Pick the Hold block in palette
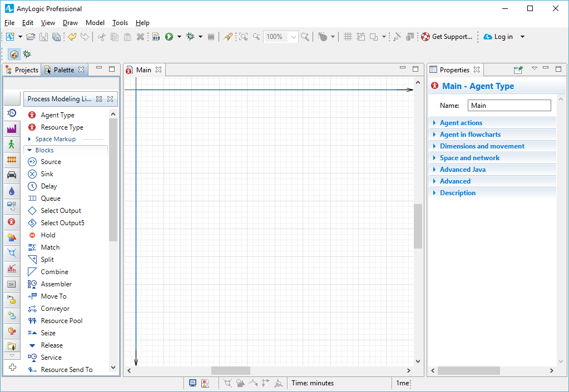Screen dimensions: 569x392 point(41,235)
